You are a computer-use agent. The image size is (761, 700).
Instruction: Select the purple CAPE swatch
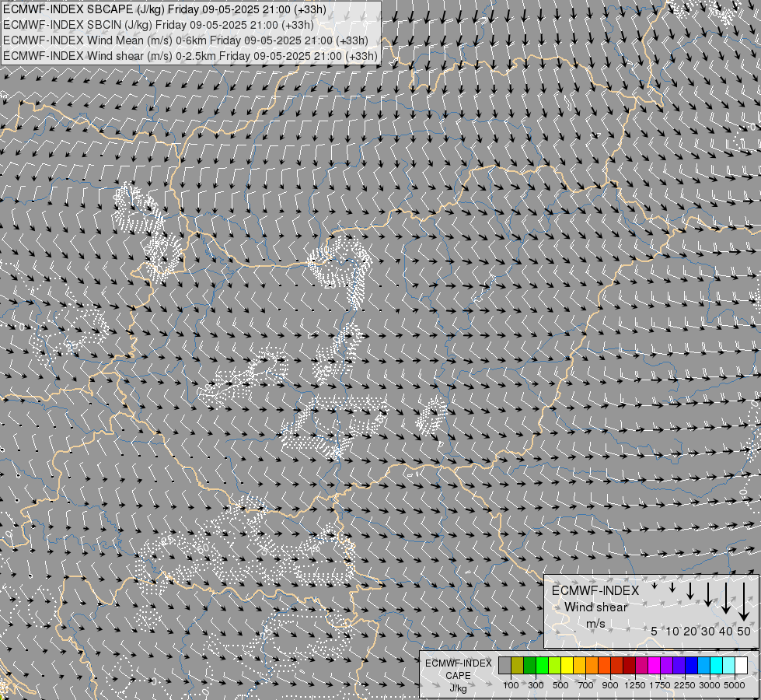coord(667,666)
